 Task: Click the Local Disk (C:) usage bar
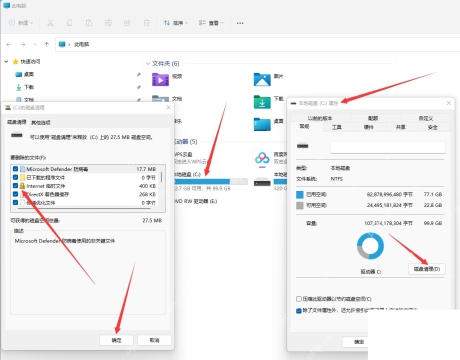coord(211,181)
